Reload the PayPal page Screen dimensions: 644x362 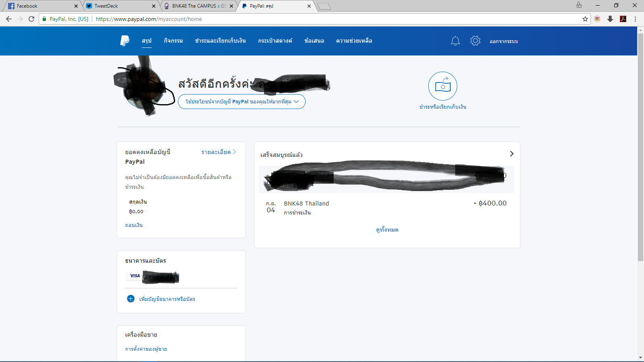coord(31,19)
